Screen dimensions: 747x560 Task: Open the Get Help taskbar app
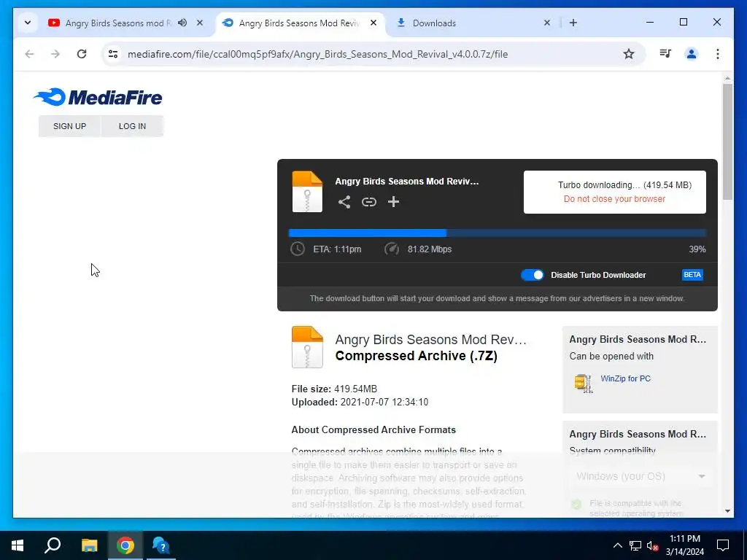[161, 545]
